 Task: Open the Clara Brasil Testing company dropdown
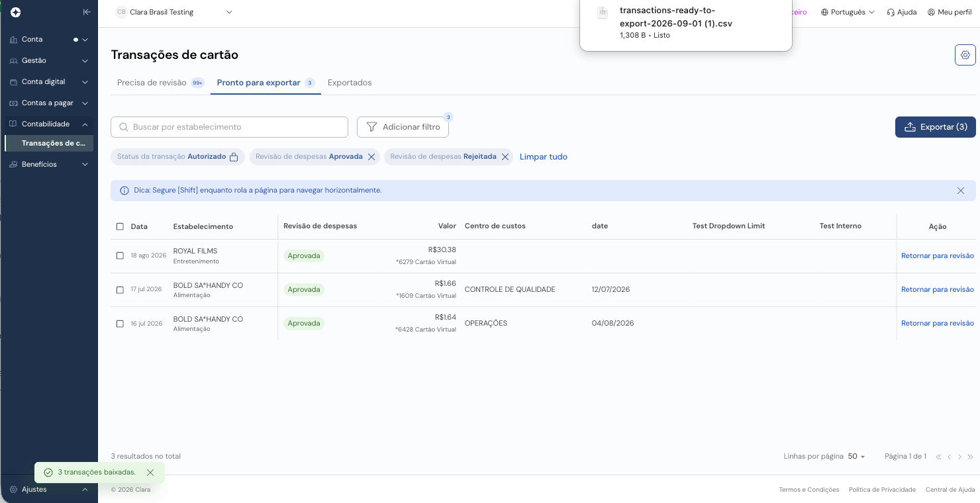(x=175, y=12)
